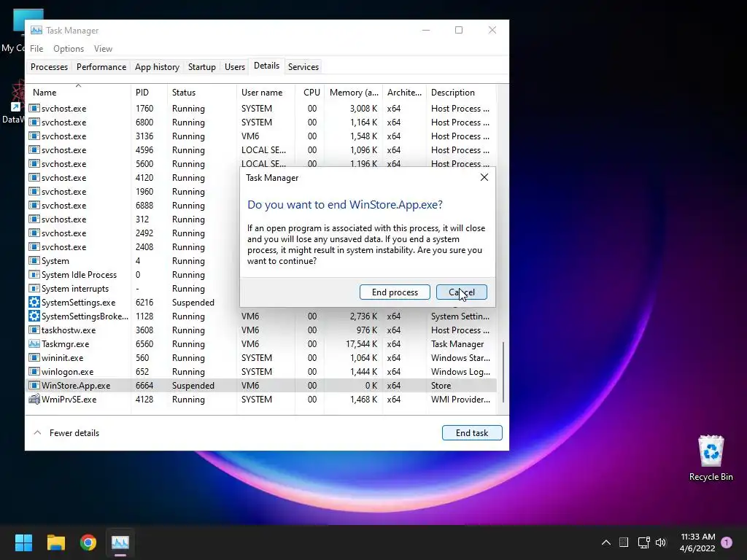Click the System Idle Process icon
The height and width of the screenshot is (560, 747).
click(34, 275)
